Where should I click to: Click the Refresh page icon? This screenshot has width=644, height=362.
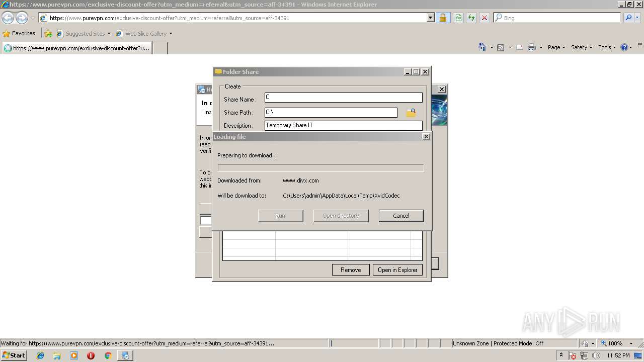[471, 18]
